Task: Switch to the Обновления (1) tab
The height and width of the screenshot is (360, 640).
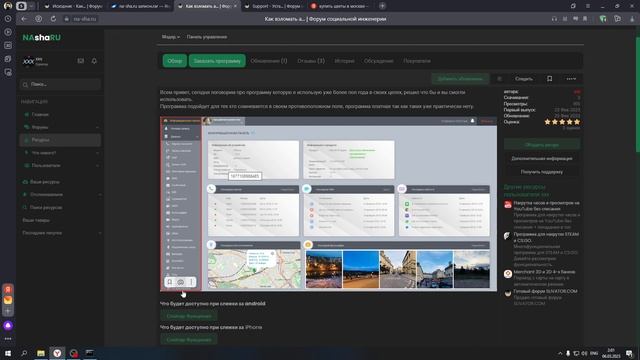Action: [x=269, y=61]
